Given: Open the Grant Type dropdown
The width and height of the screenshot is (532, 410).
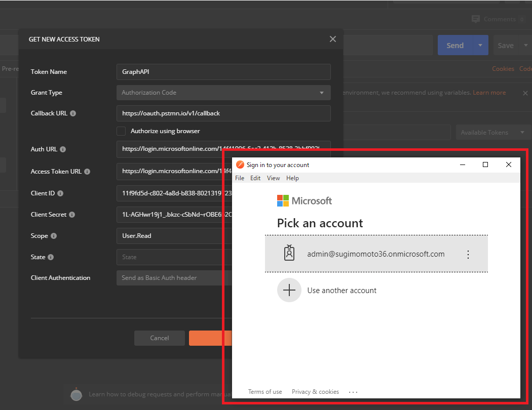Looking at the screenshot, I should (x=223, y=93).
